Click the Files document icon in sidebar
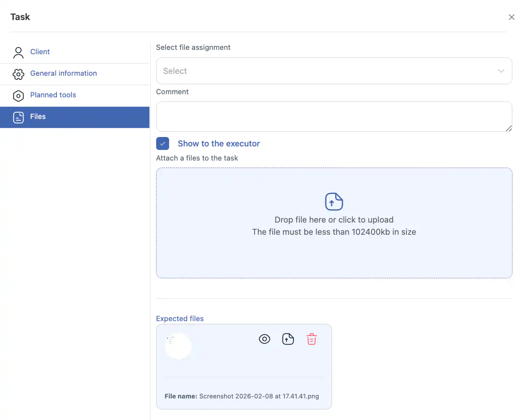Viewport: 525px width, 420px height. pyautogui.click(x=18, y=117)
